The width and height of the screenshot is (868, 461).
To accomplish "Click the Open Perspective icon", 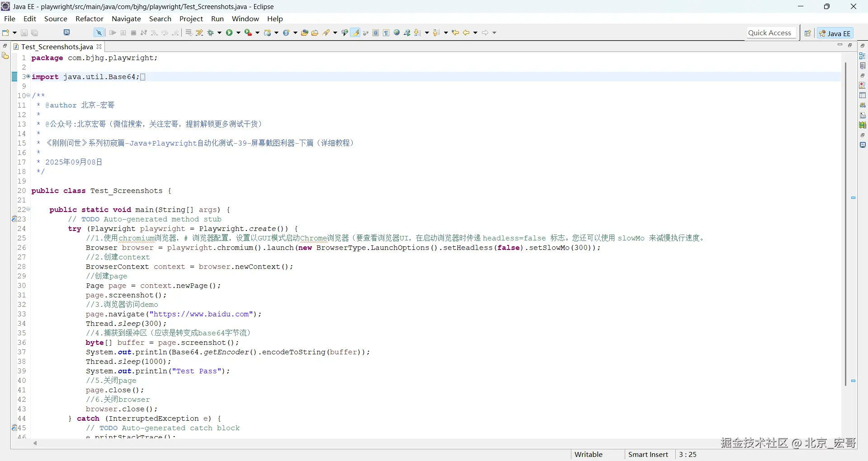I will click(x=807, y=33).
